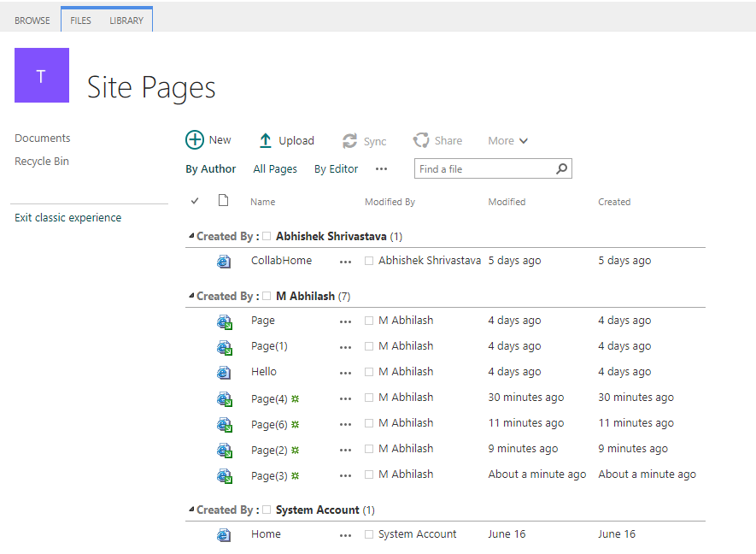Click the purple T site logo

[42, 75]
